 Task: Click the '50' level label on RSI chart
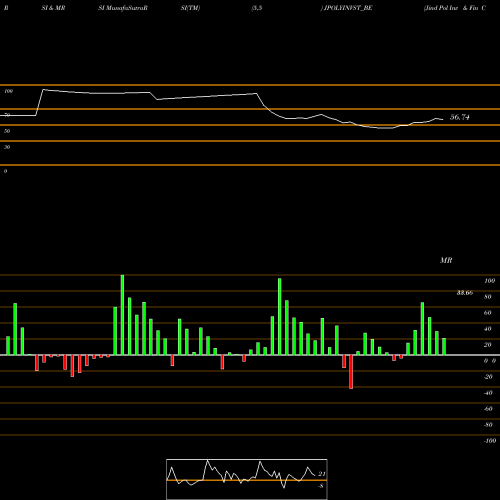click(x=7, y=131)
